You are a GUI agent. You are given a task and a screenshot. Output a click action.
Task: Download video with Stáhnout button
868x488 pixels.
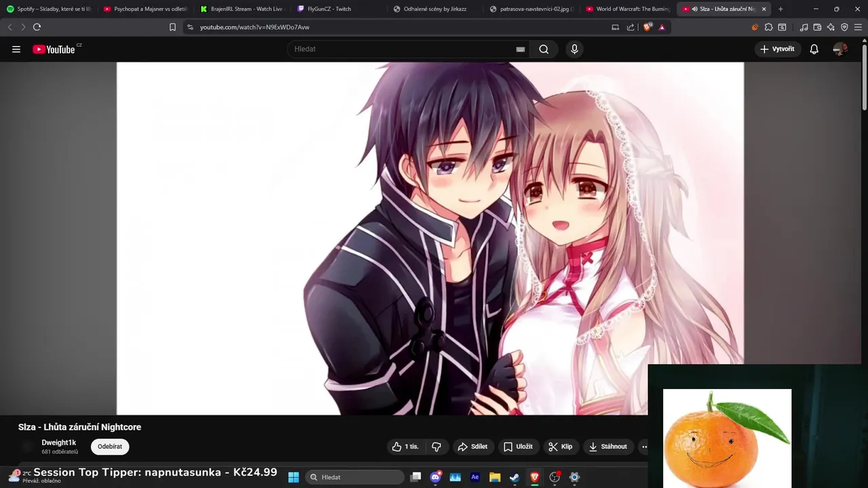click(x=608, y=447)
